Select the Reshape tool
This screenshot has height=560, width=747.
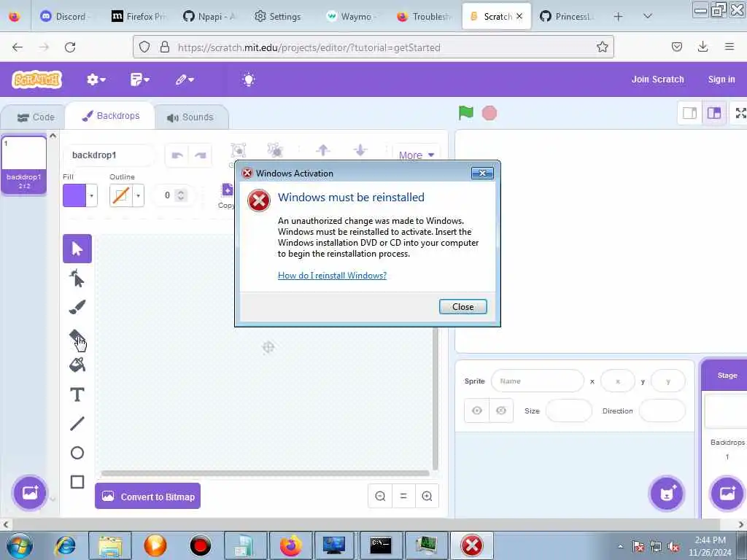pos(77,278)
